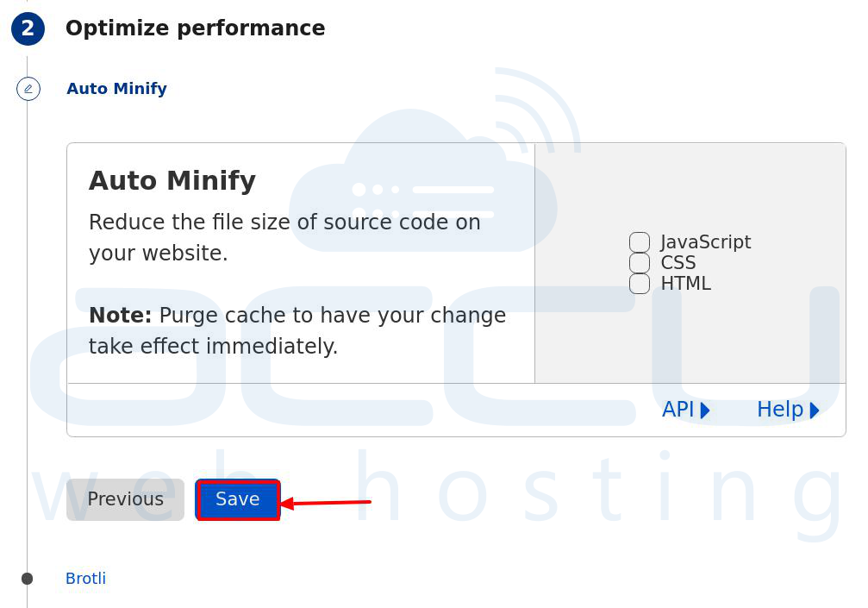This screenshot has width=868, height=608.
Task: Open the Auto Minify step heading
Action: pos(117,89)
